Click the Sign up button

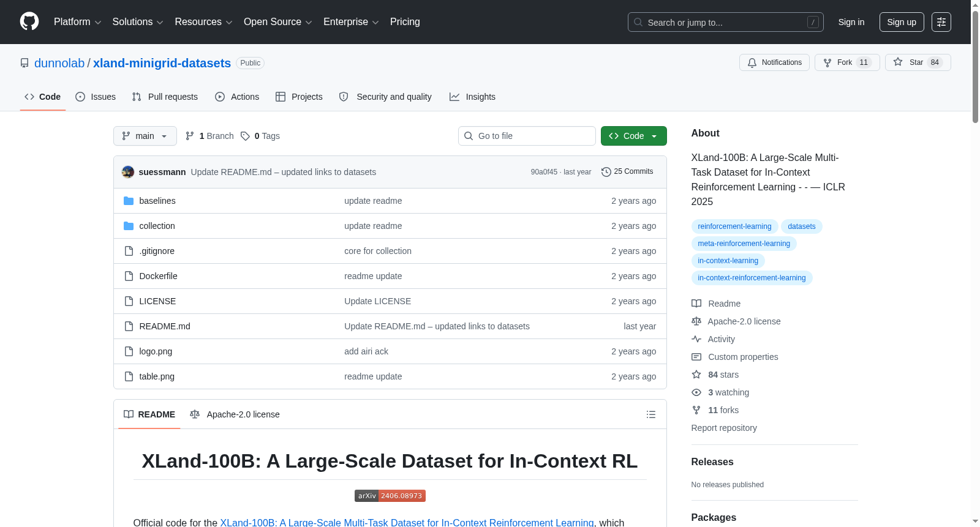pyautogui.click(x=902, y=22)
